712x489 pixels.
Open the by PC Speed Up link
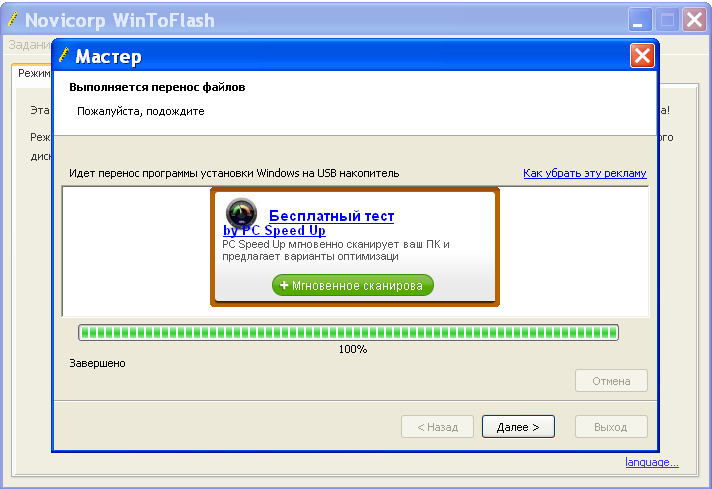(274, 231)
